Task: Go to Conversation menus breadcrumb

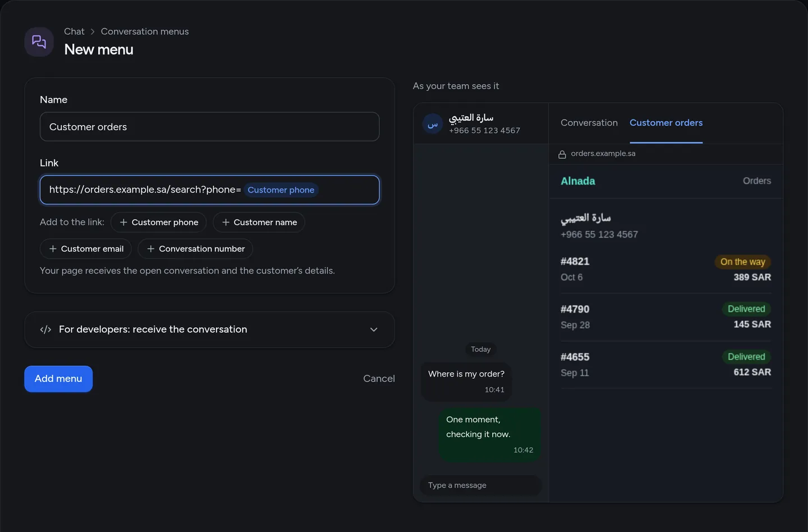Action: click(145, 31)
